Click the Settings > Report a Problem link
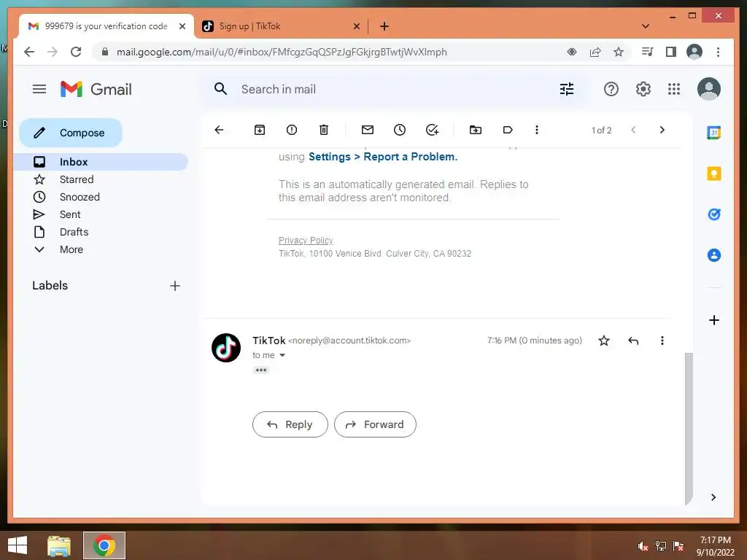This screenshot has width=747, height=560. [383, 157]
